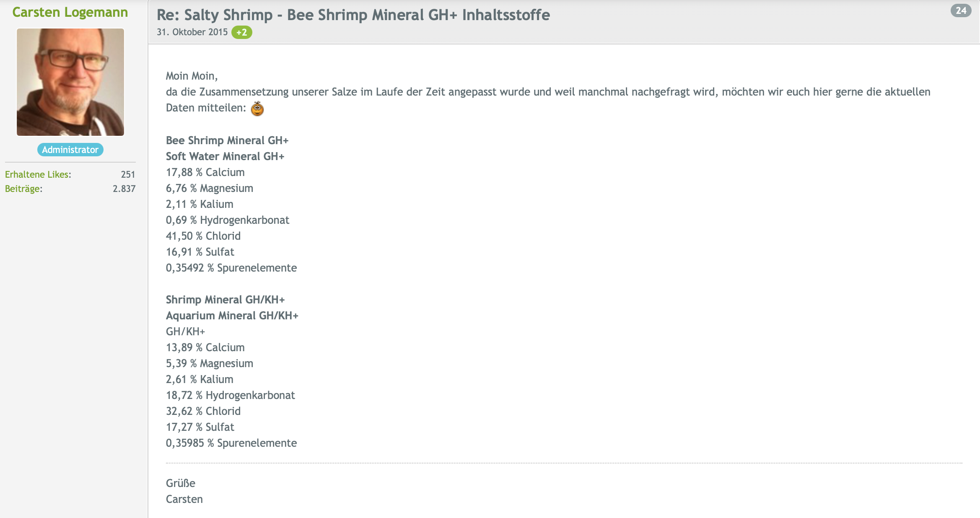
Task: Open the post title Re: Salty Shrimp
Action: click(x=353, y=15)
